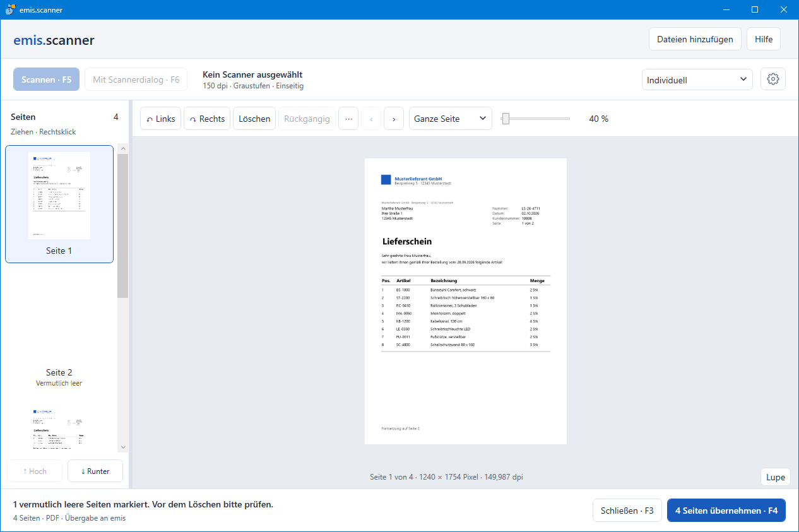Click the '40 %' zoom value
Viewport: 799px width, 532px height.
click(598, 119)
